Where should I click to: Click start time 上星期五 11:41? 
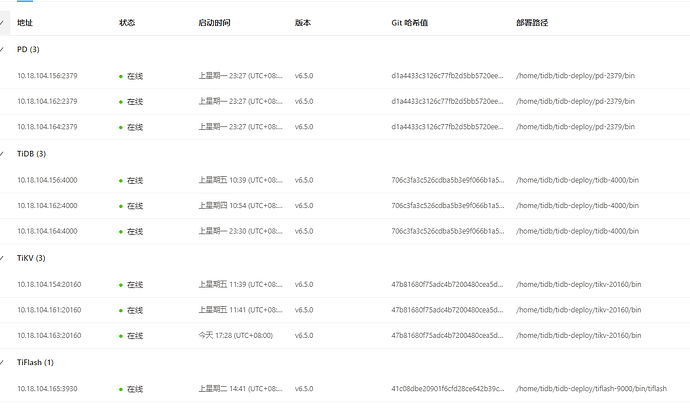click(x=240, y=310)
